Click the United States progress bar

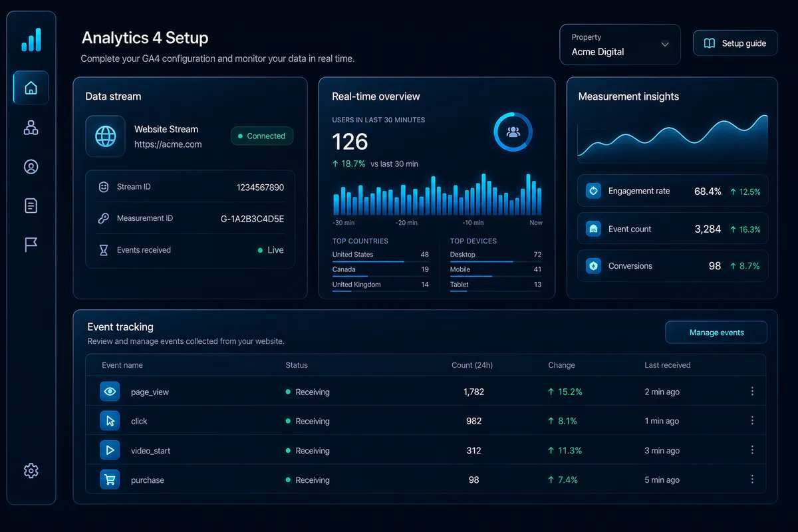[x=380, y=261]
